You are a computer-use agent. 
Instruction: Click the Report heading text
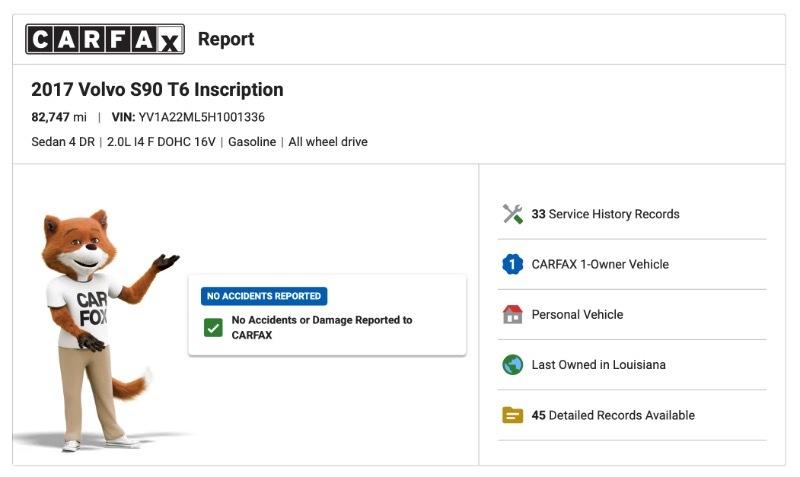226,39
